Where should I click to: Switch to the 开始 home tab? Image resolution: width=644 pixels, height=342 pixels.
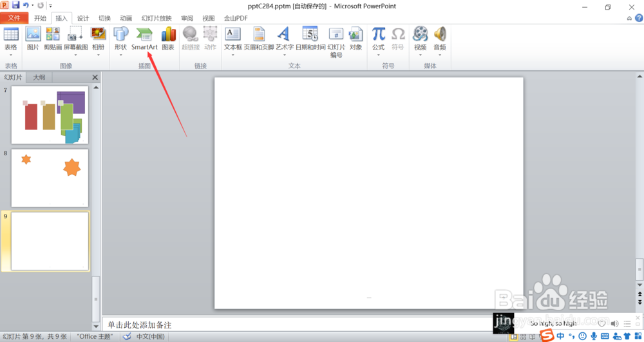pos(40,18)
